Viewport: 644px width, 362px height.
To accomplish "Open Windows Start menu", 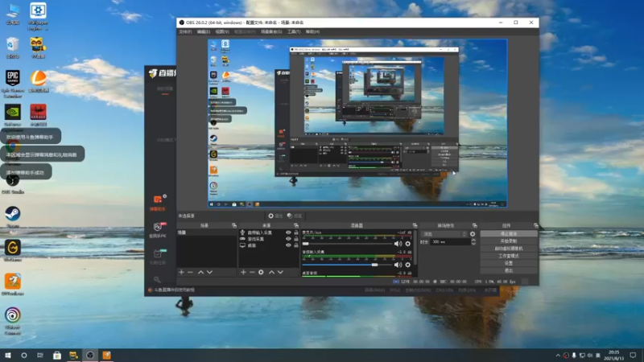I will tap(8, 356).
